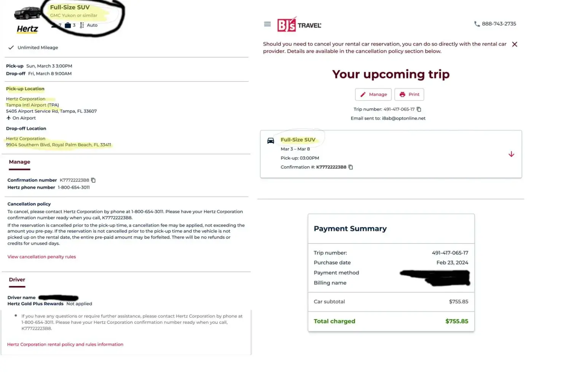Image resolution: width=588 pixels, height=381 pixels.
Task: Open View cancellation penalty rules link
Action: click(x=41, y=257)
